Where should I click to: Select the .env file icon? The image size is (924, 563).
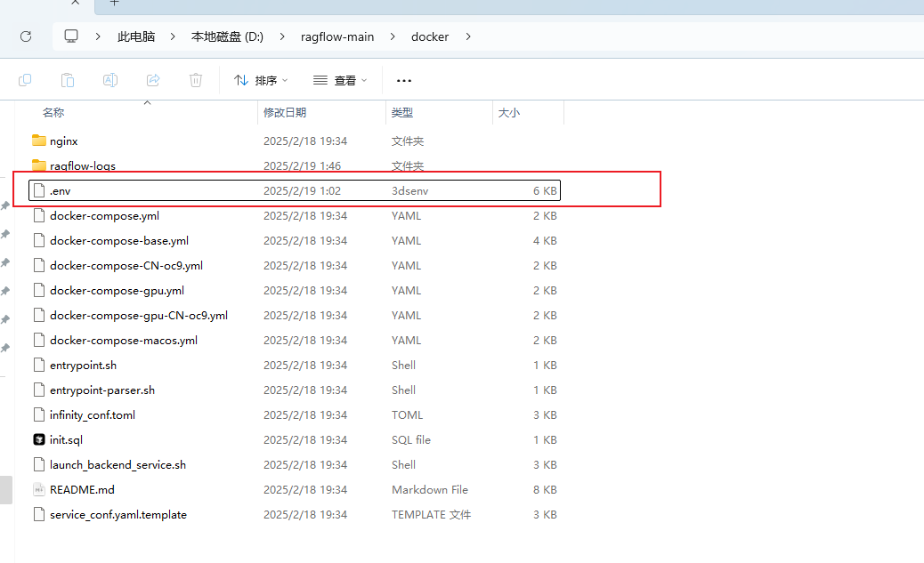point(39,191)
